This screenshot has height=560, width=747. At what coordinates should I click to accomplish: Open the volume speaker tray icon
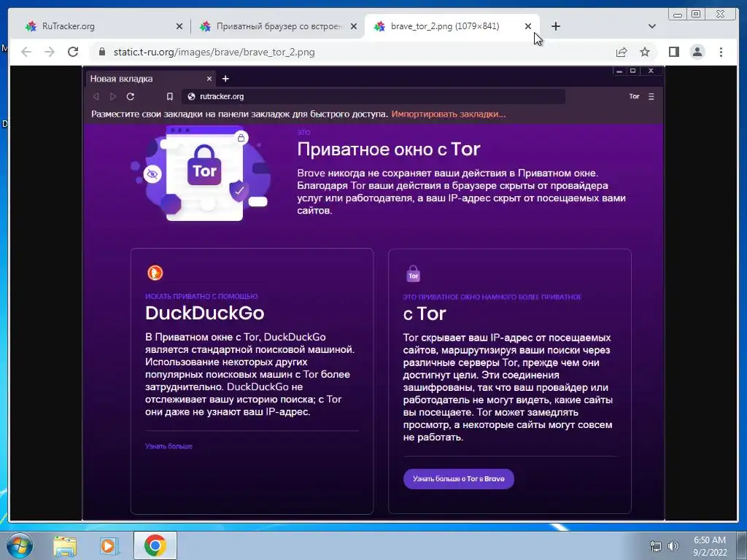coord(673,546)
